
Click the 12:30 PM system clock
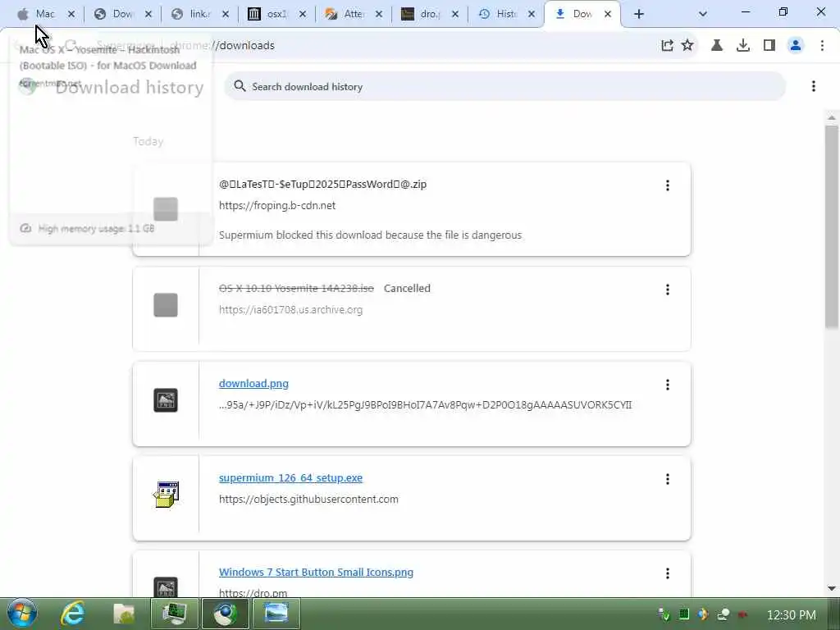[792, 615]
